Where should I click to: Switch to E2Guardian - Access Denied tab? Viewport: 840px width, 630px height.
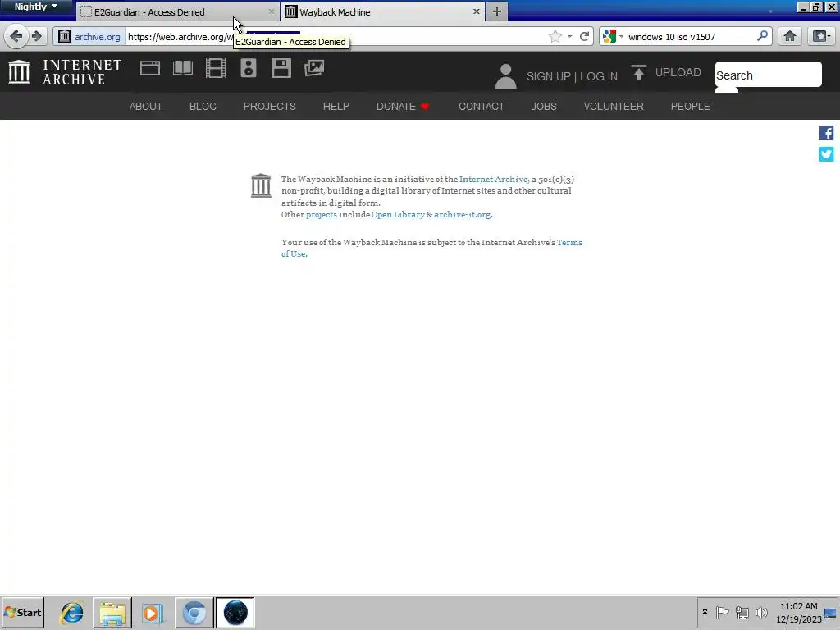[x=177, y=11]
